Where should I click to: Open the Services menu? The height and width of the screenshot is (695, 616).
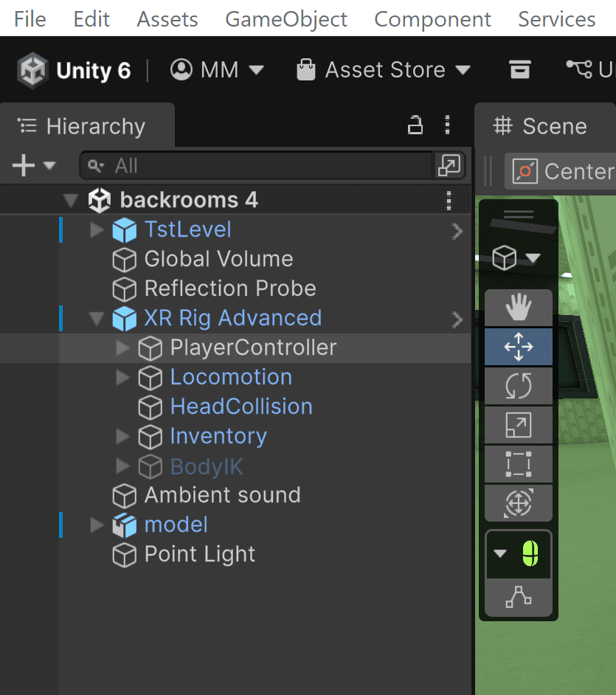[x=557, y=19]
